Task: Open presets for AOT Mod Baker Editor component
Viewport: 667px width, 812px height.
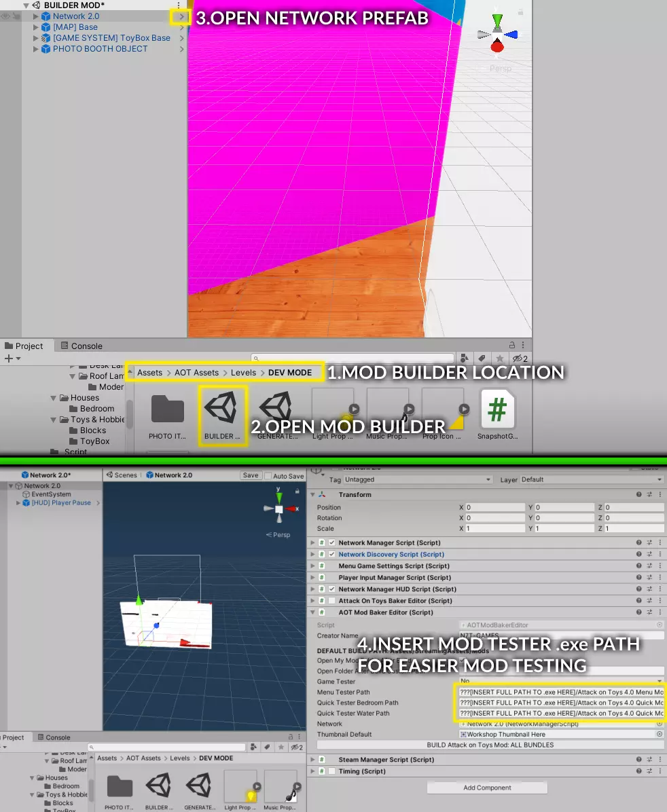Action: tap(649, 612)
